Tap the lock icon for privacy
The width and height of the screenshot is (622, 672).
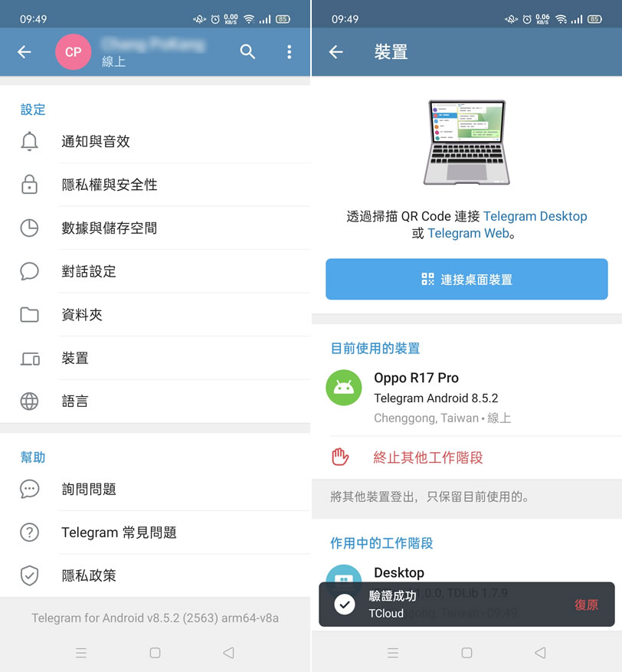30,185
